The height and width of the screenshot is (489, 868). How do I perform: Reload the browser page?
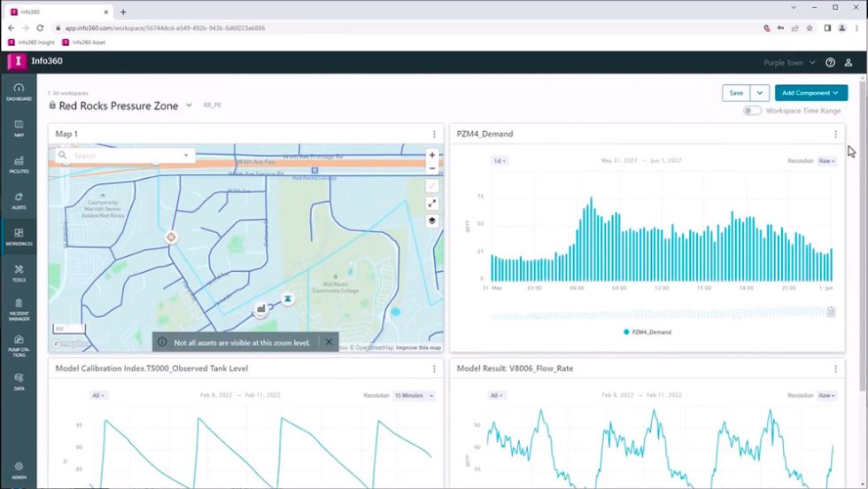click(x=40, y=27)
